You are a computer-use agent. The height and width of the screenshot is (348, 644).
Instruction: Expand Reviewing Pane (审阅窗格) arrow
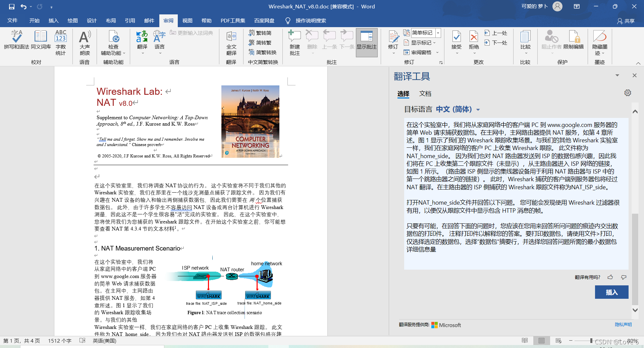437,52
